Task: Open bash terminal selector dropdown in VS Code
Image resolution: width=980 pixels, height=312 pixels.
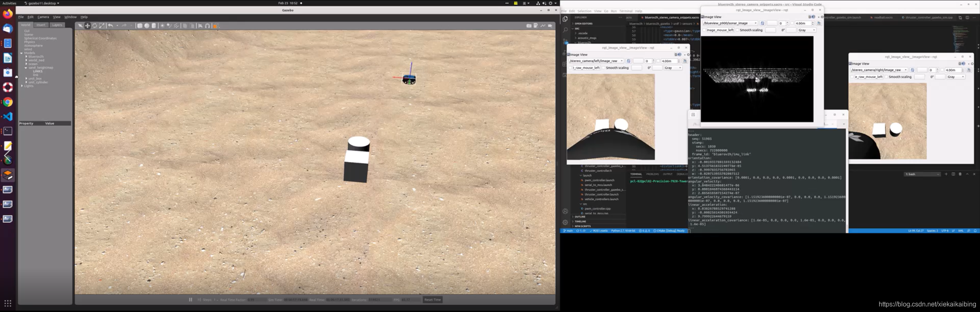Action: (922, 174)
